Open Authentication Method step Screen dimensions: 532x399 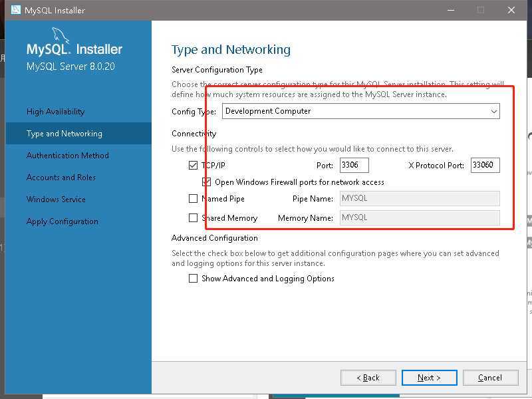[x=68, y=156]
